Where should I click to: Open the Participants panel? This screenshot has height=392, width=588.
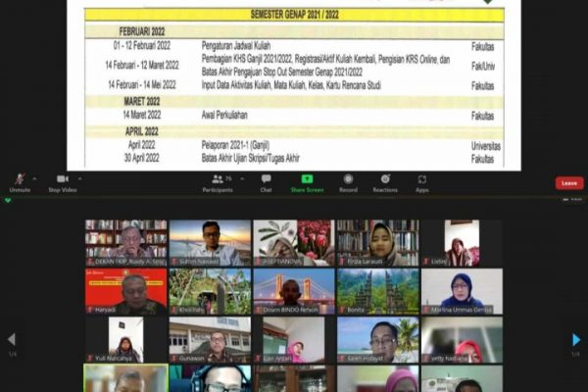[217, 180]
